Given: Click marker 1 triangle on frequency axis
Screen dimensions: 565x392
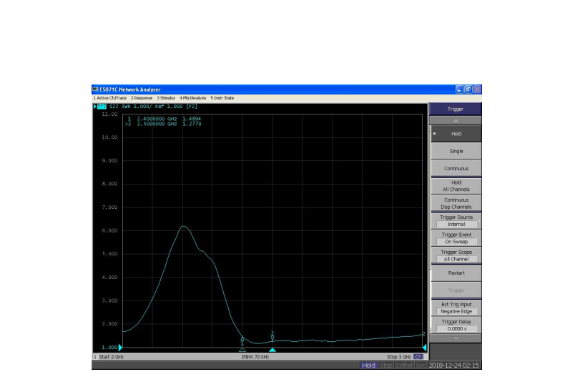Looking at the screenshot, I should click(242, 349).
